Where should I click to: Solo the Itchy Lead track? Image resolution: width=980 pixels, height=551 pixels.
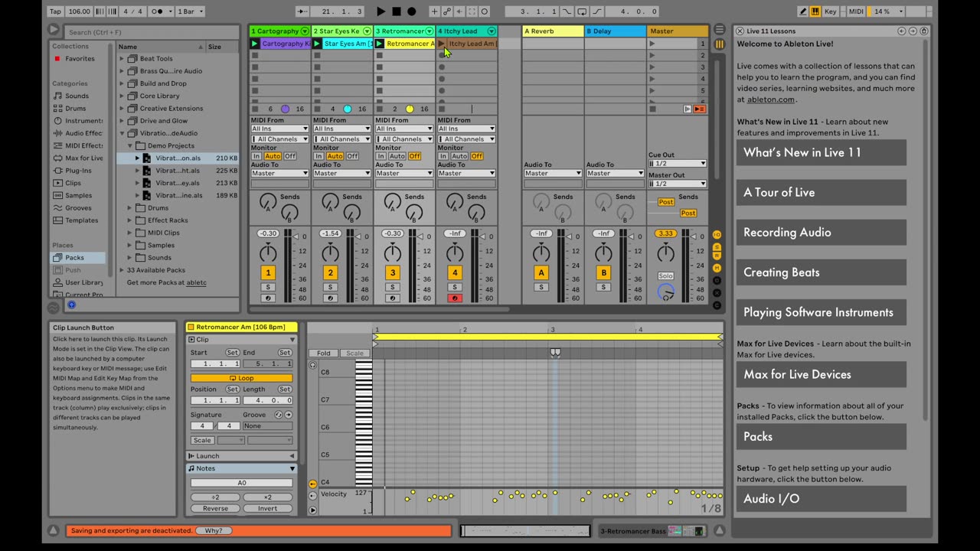click(455, 287)
